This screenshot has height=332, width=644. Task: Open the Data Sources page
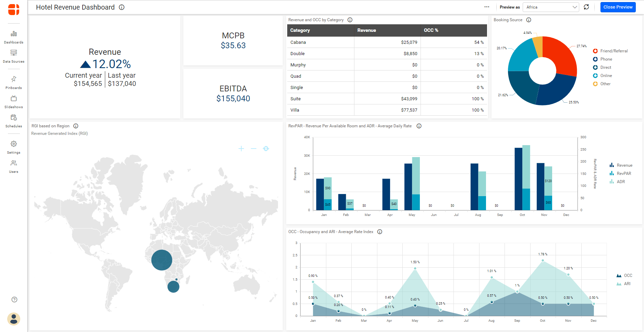point(14,56)
